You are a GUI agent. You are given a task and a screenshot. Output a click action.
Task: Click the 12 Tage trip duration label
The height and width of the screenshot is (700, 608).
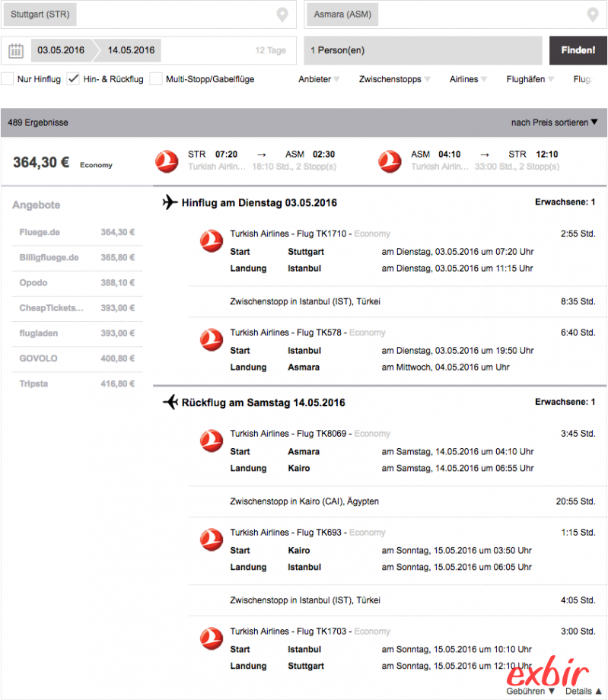click(x=271, y=50)
